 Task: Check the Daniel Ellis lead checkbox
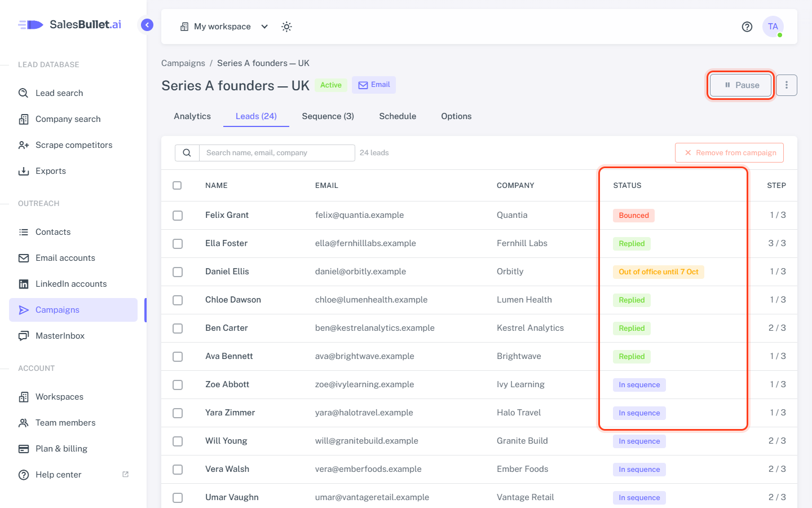pyautogui.click(x=178, y=272)
